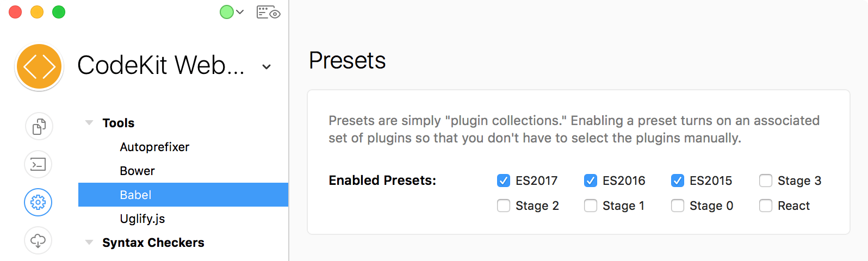Click the preview eye toolbar icon
This screenshot has height=261, width=868.
click(x=268, y=13)
